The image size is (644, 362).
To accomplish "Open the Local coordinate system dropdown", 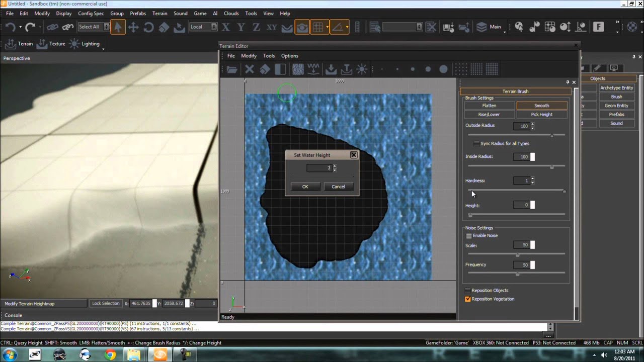I will (214, 27).
